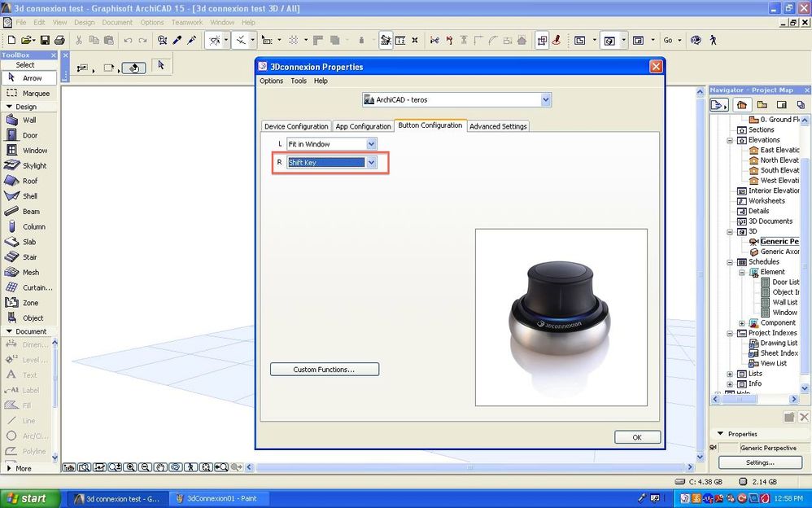
Task: Click the Find and Select magnifier icon
Action: [162, 40]
